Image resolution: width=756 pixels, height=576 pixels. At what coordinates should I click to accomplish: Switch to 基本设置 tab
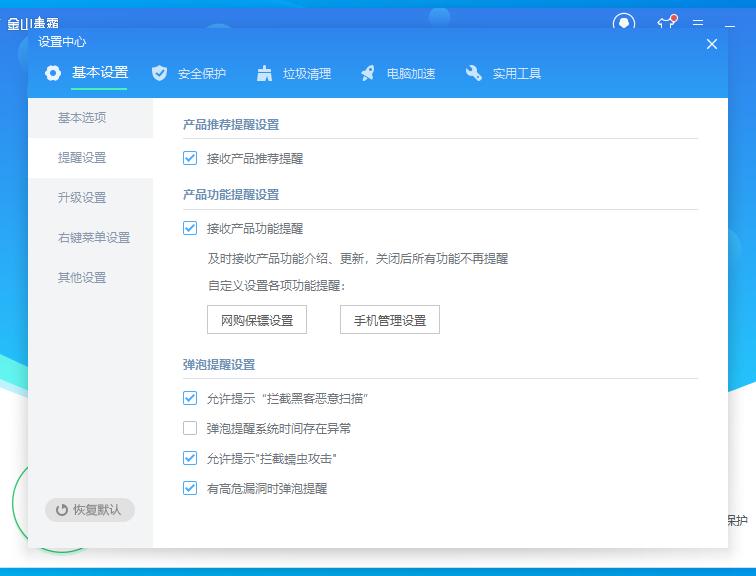[x=100, y=73]
